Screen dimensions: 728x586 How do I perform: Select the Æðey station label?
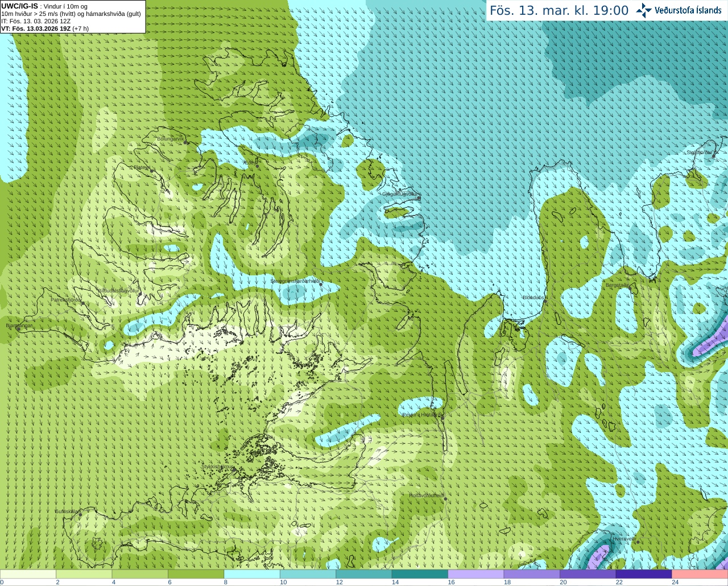tap(249, 163)
